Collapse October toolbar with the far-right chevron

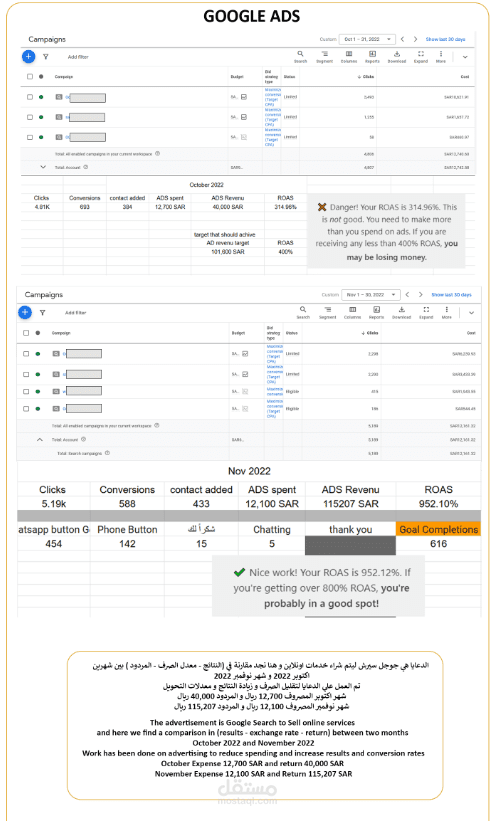[x=465, y=57]
